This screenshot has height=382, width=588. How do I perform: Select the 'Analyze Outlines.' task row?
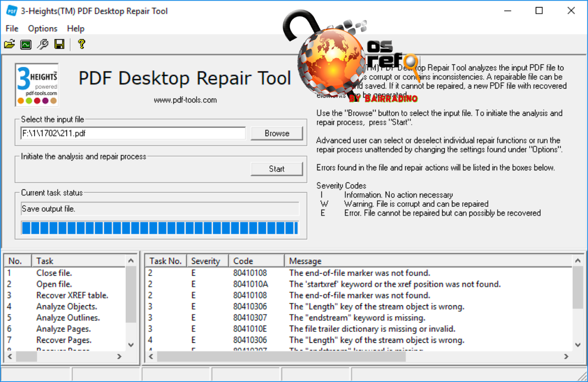coord(64,318)
